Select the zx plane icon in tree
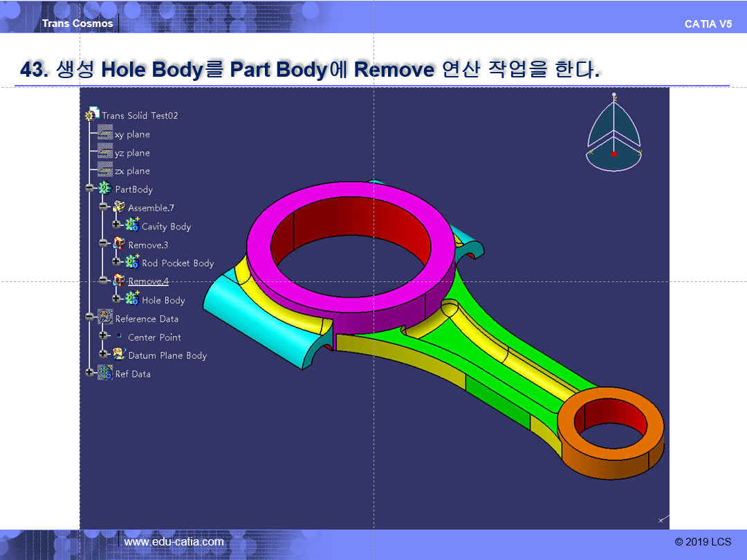This screenshot has height=560, width=747. [105, 170]
